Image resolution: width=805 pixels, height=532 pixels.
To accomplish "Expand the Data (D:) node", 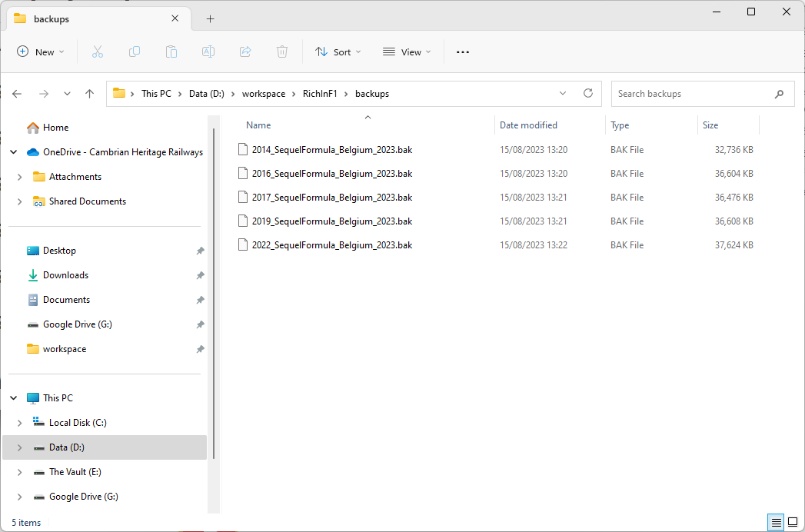I will coord(19,447).
